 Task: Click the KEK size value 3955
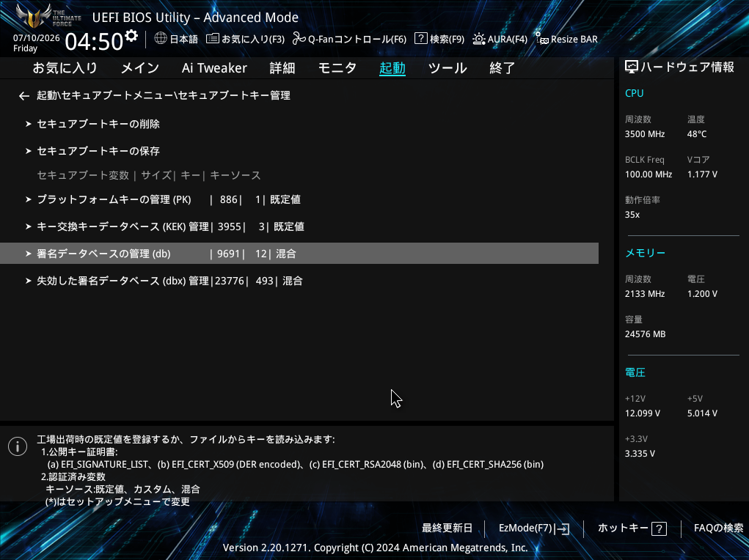pyautogui.click(x=230, y=226)
